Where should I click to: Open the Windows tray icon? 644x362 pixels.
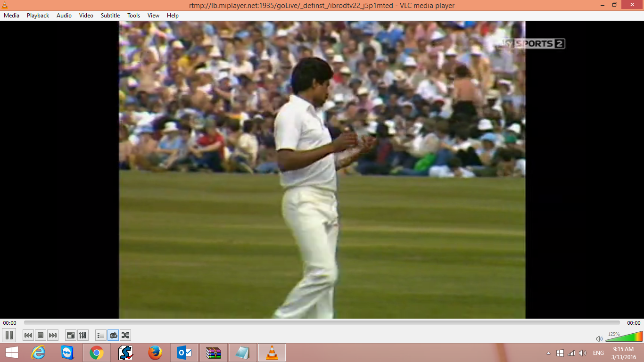tap(560, 353)
